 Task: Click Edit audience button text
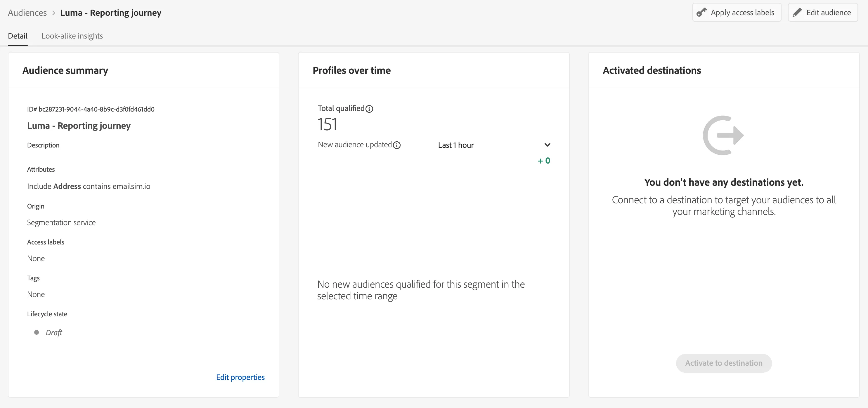point(829,13)
